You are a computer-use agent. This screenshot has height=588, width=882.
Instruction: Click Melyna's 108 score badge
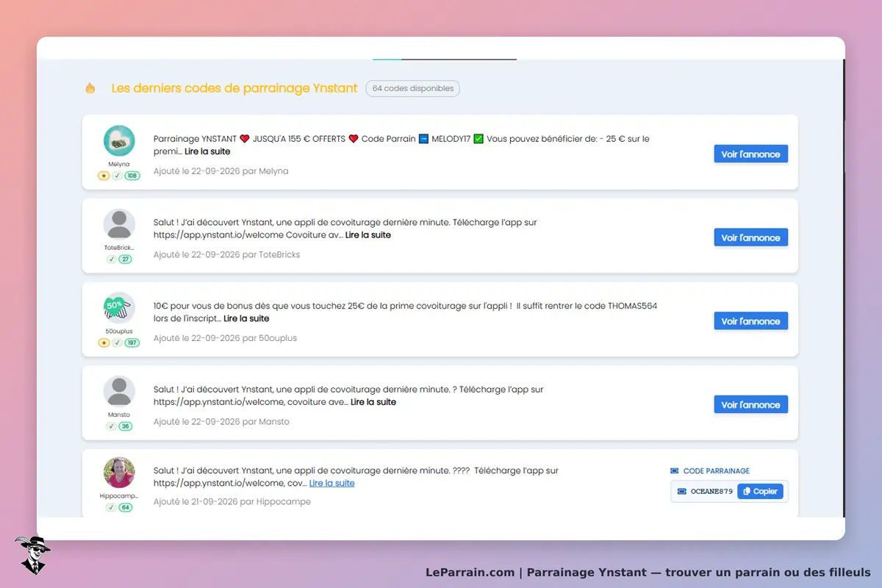coord(132,176)
